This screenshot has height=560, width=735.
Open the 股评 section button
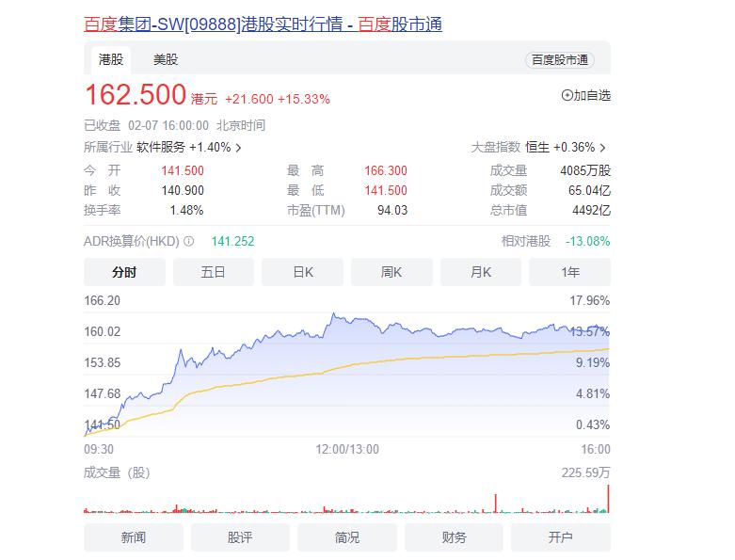coord(240,537)
